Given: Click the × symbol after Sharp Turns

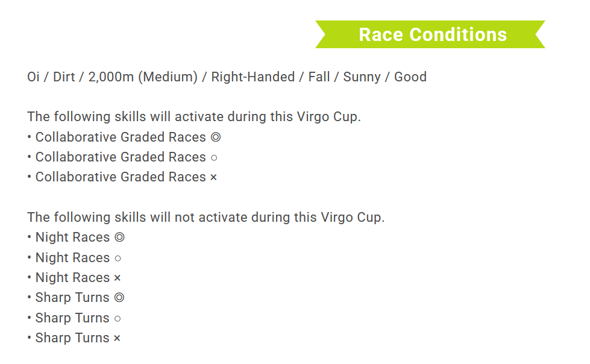Looking at the screenshot, I should point(117,338).
